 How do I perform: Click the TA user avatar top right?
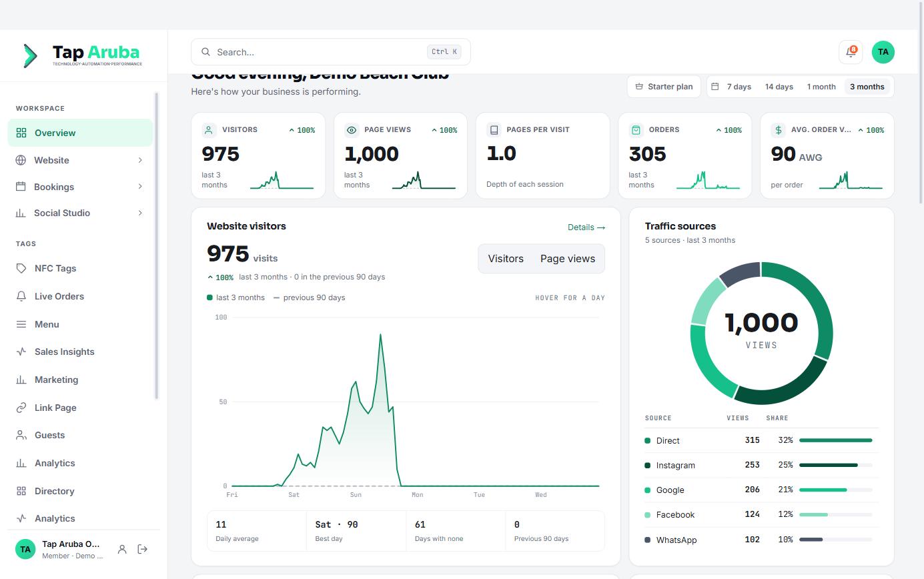pyautogui.click(x=883, y=52)
